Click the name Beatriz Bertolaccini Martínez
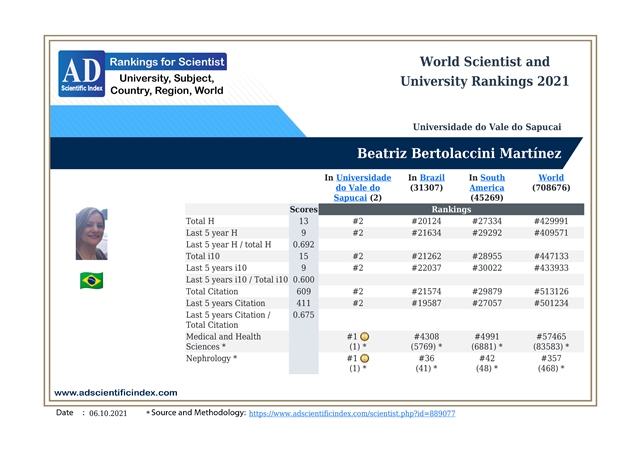 459,153
